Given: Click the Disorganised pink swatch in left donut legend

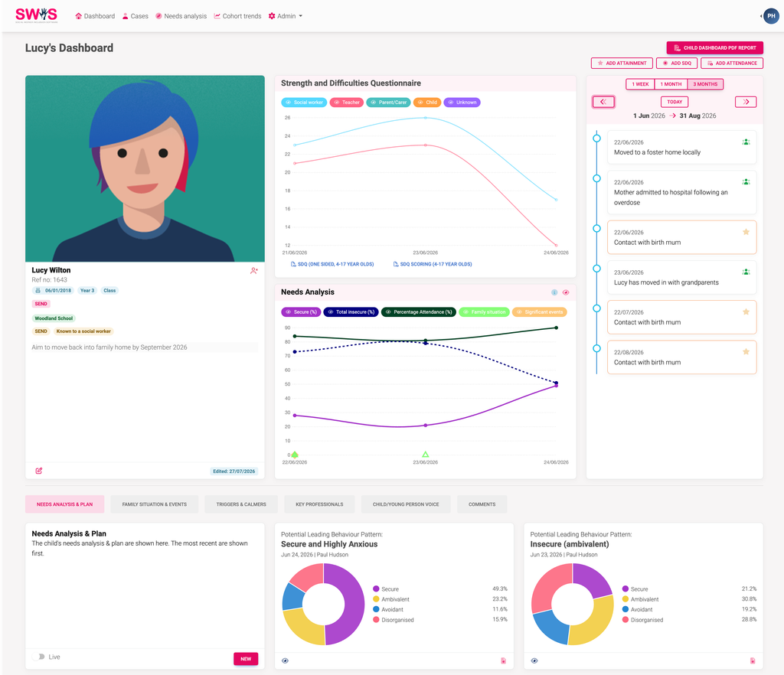Looking at the screenshot, I should (376, 620).
